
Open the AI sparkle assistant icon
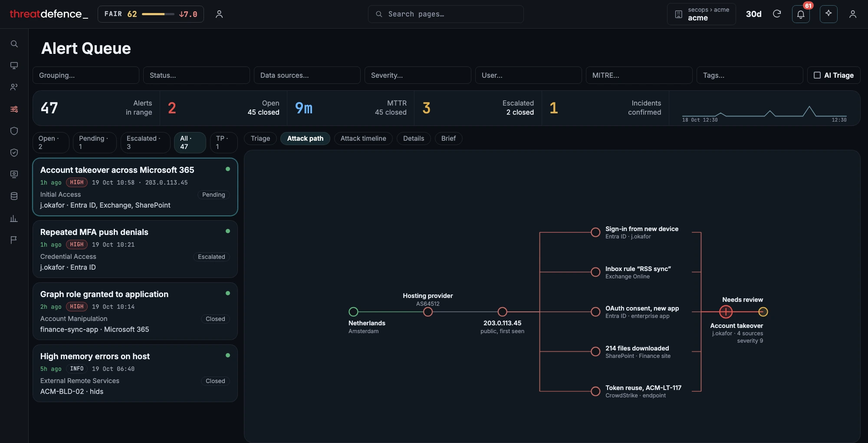tap(829, 14)
